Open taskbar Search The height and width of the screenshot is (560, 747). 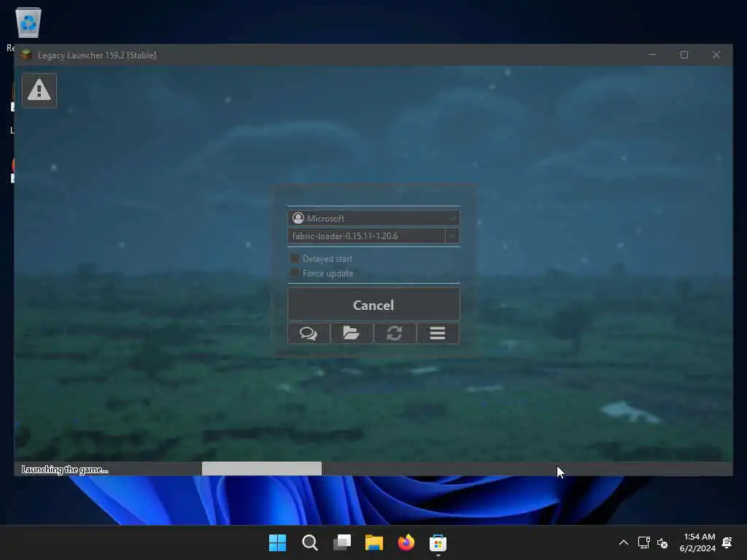(x=309, y=542)
